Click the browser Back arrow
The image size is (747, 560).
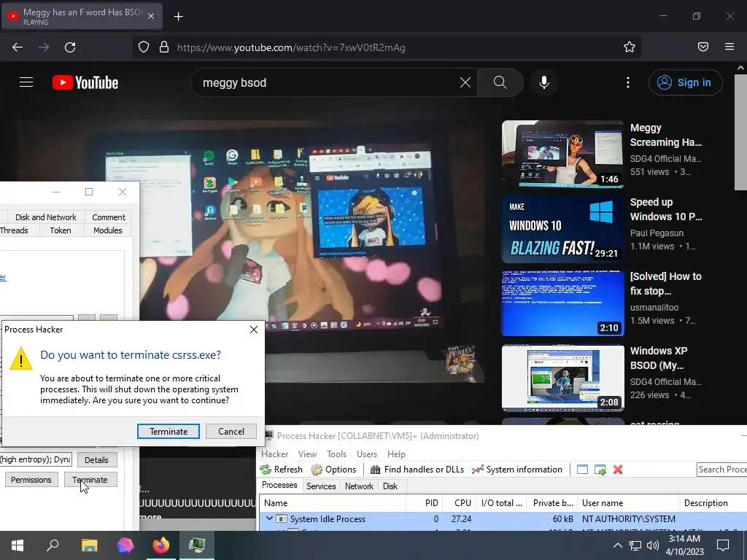coord(18,47)
